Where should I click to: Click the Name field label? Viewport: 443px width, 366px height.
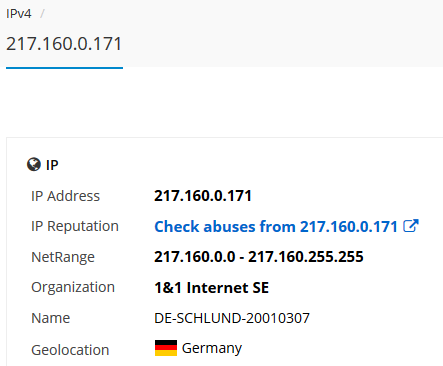click(x=51, y=318)
